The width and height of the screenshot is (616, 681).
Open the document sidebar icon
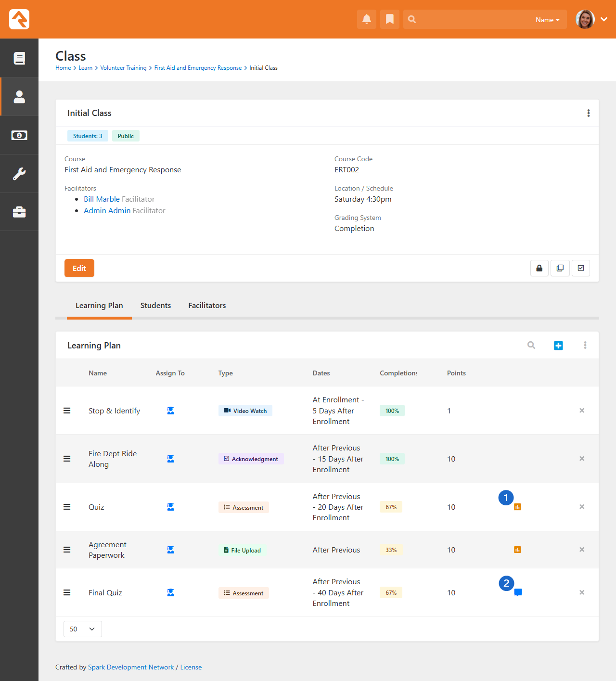point(19,58)
